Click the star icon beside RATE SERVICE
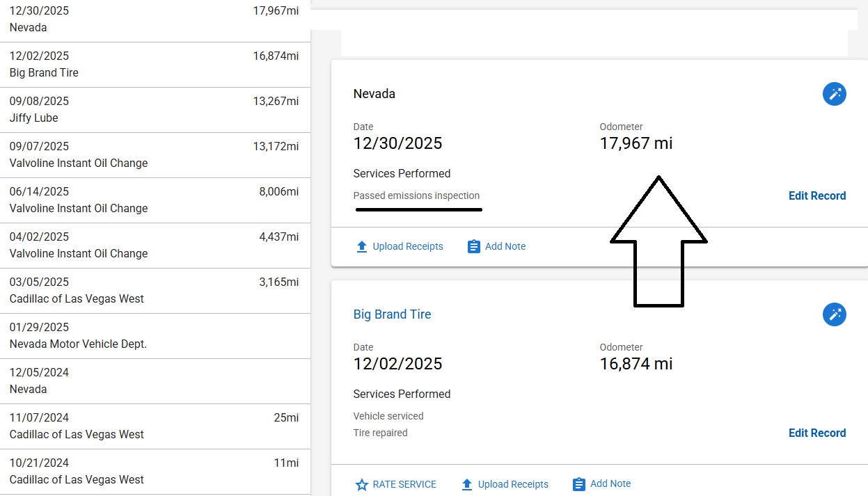This screenshot has height=496, width=868. (362, 485)
